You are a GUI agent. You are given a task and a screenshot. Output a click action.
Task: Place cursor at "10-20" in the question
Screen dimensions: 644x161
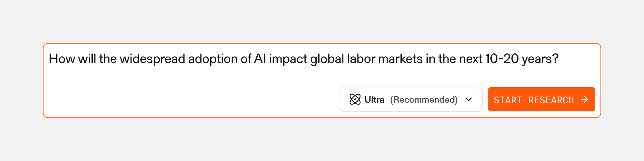point(502,59)
